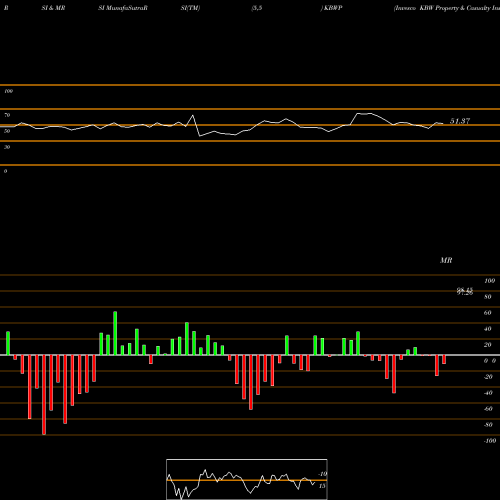Click the MR axis label 40
The image size is (500, 500).
(x=488, y=329)
